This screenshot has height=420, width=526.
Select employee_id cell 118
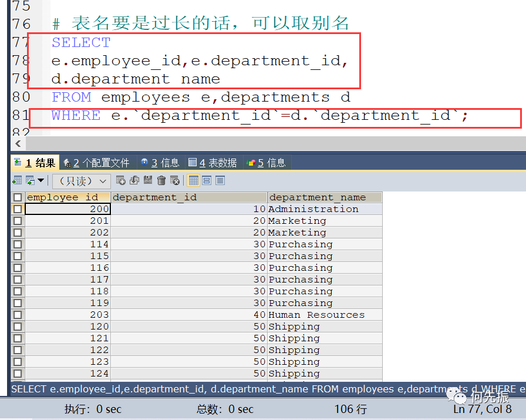click(x=68, y=291)
